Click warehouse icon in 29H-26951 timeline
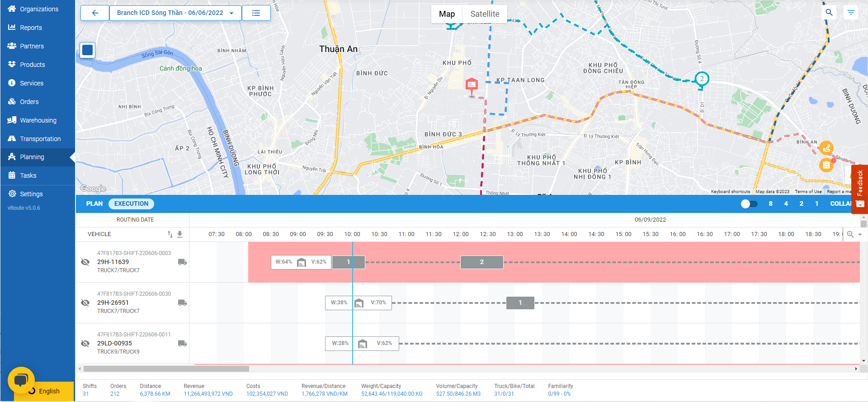 [x=359, y=303]
